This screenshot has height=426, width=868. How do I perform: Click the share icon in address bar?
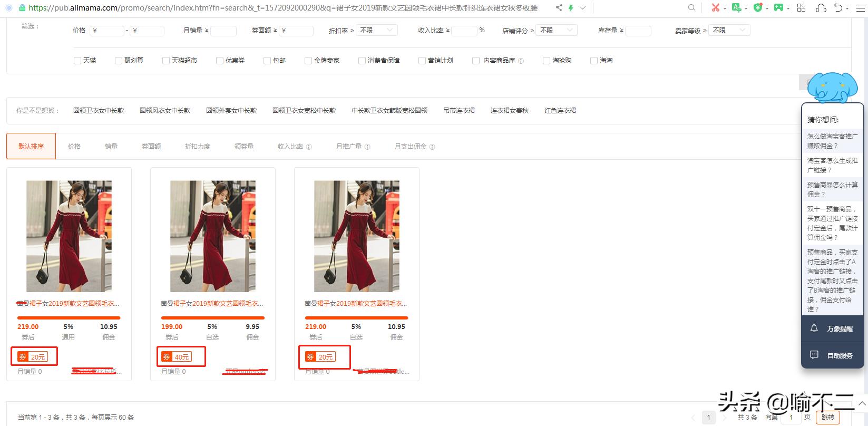[559, 8]
